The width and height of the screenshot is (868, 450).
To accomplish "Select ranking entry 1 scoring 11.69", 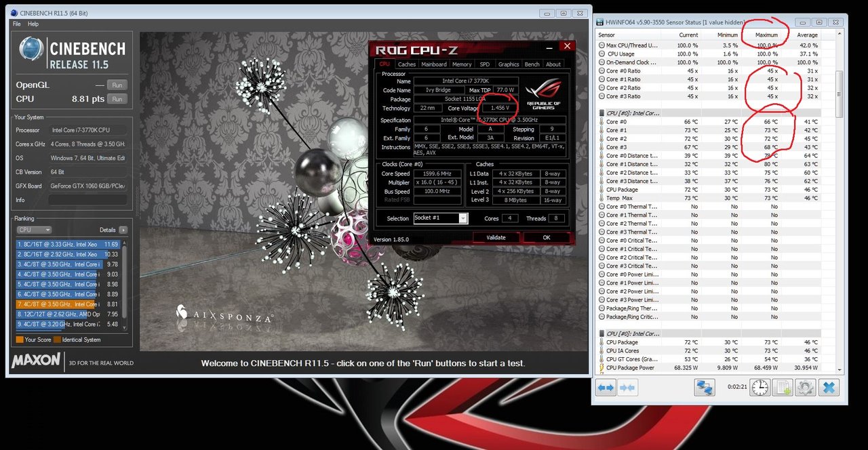I will click(x=68, y=244).
